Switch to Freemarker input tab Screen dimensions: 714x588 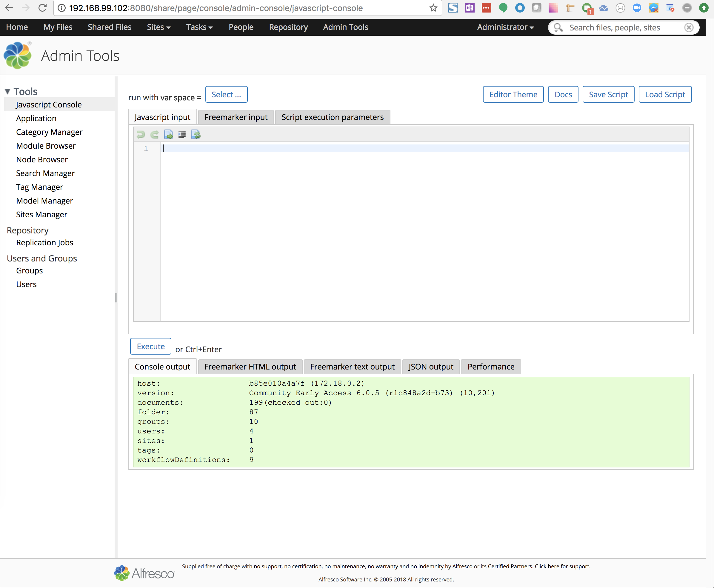coord(236,117)
